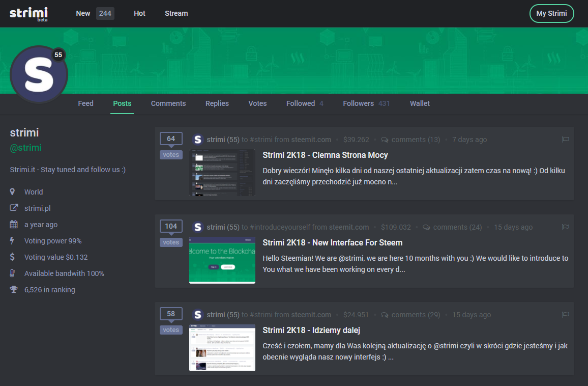Click comments bubble icon for comments (24)

point(426,227)
